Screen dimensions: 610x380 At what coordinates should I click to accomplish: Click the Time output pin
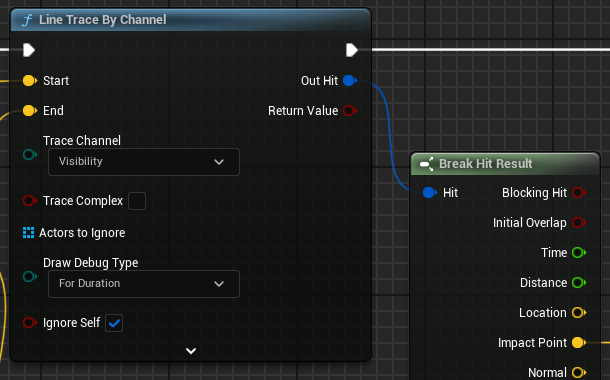click(579, 252)
